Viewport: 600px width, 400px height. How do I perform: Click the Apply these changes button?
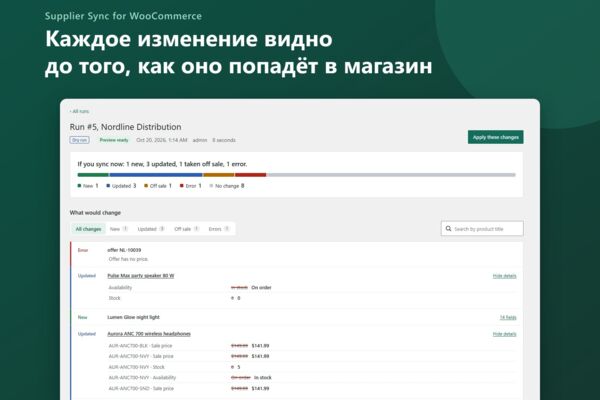(x=496, y=137)
